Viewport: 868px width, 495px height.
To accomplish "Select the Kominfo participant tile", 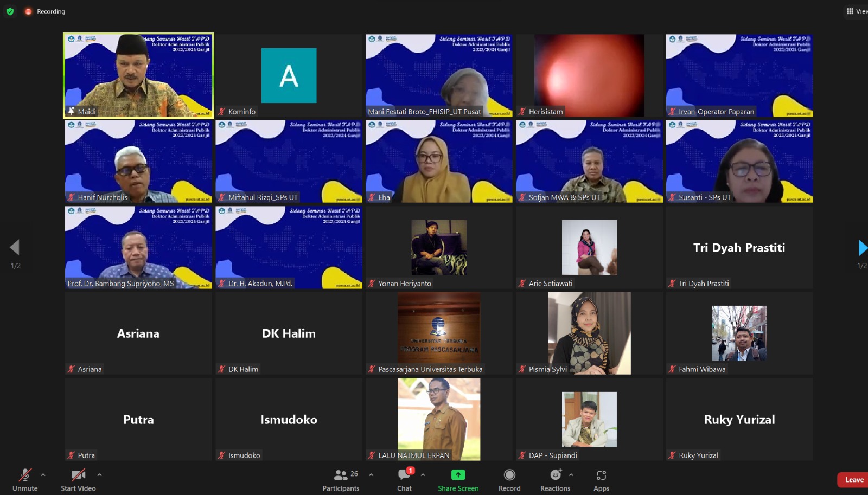I will click(x=289, y=75).
